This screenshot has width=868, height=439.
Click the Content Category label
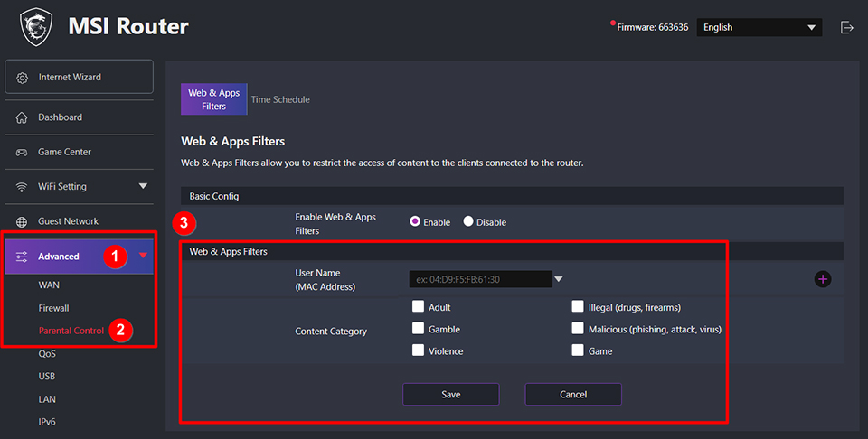331,332
